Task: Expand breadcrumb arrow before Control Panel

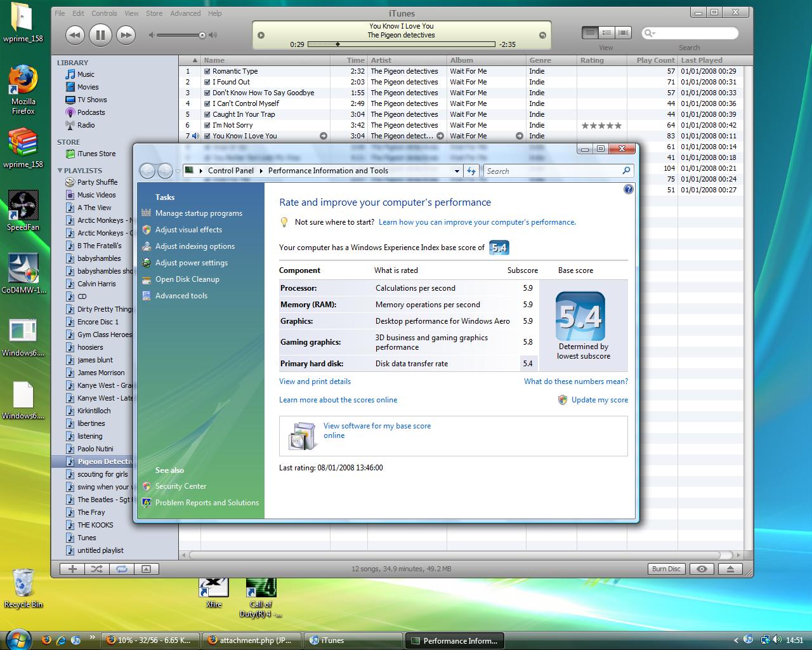Action: (201, 171)
